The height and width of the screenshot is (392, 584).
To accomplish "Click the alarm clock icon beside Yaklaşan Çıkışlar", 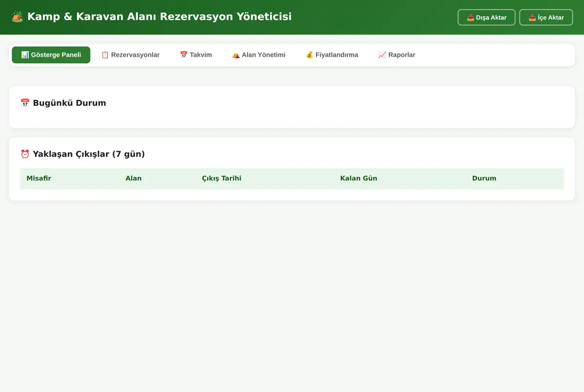I will 25,154.
